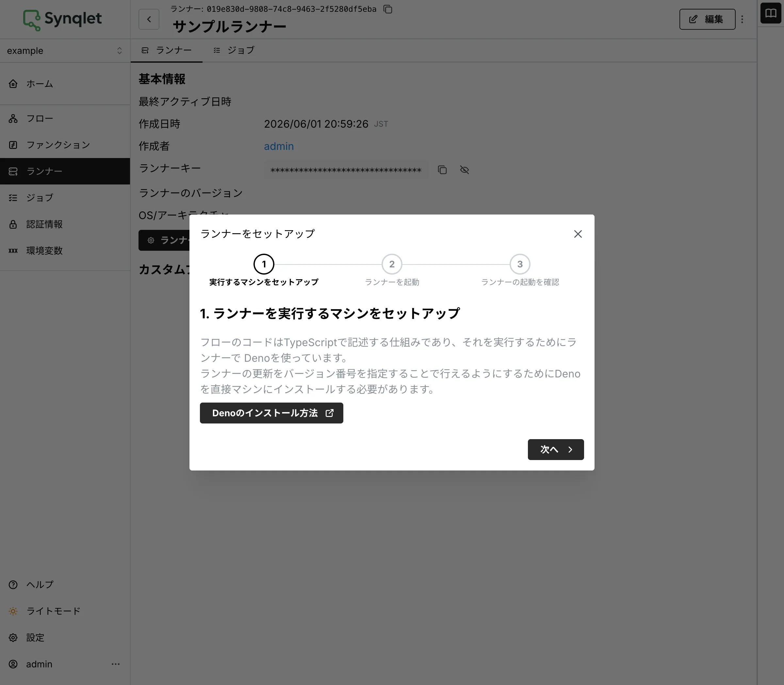Open the header kebab menu
Viewport: 784px width, 685px height.
pyautogui.click(x=742, y=19)
